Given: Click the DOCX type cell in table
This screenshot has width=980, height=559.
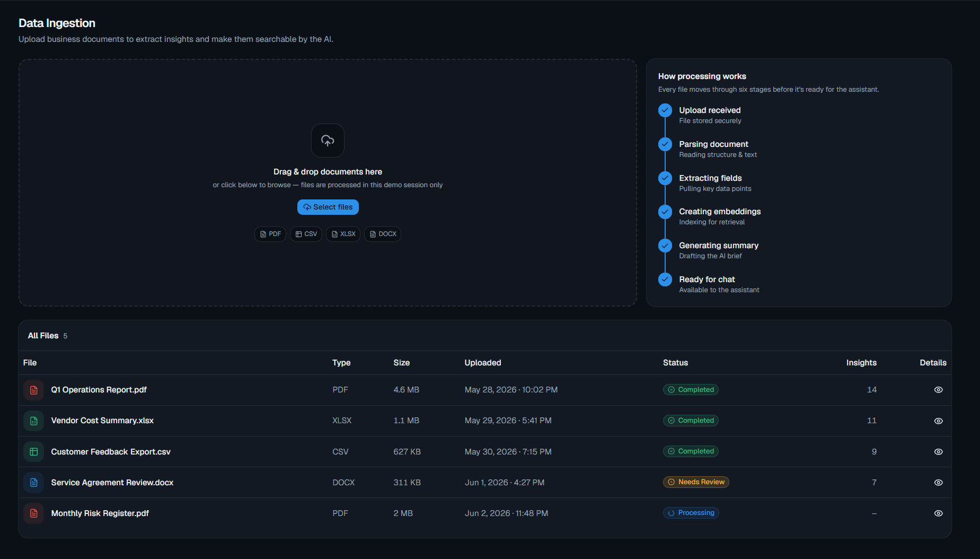Looking at the screenshot, I should tap(343, 483).
